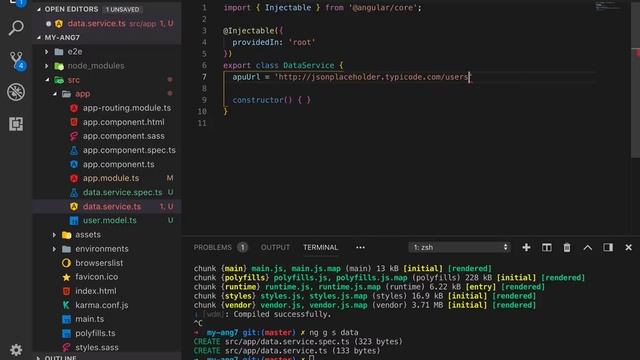Open favicon.ico file
This screenshot has height=360, width=640.
[x=107, y=277]
